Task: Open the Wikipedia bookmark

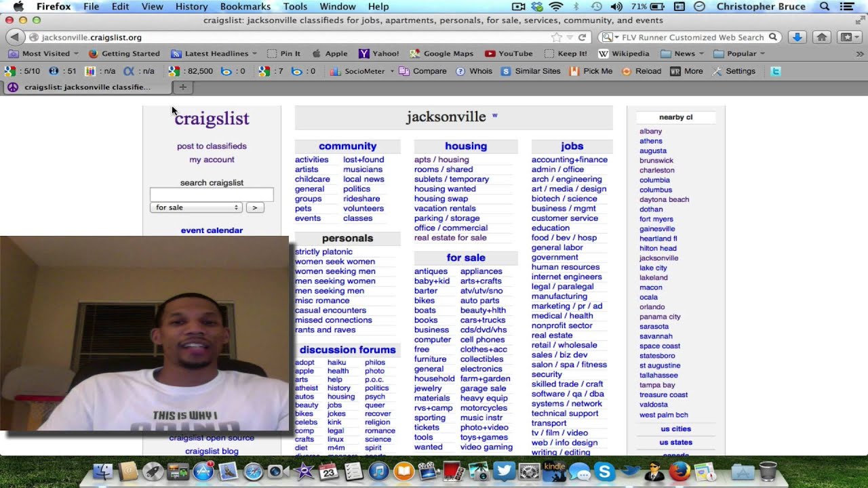Action: tap(624, 54)
